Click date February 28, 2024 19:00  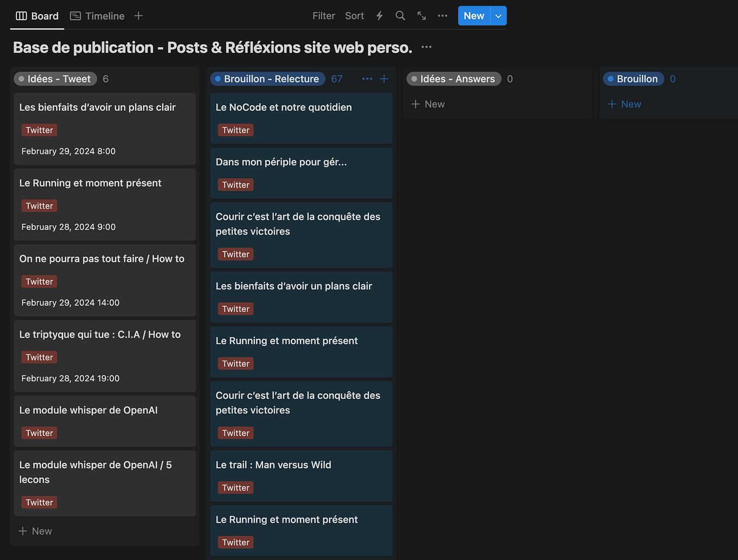click(x=71, y=378)
